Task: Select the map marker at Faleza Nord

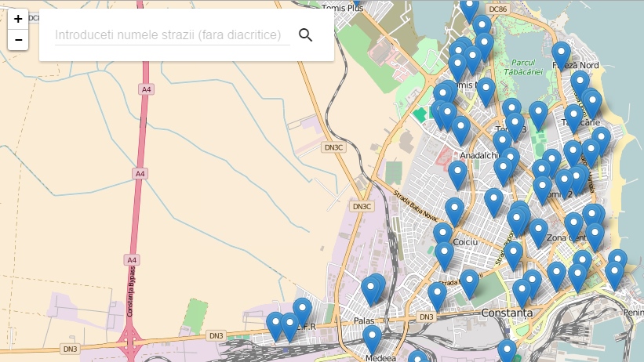Action: coord(561,55)
